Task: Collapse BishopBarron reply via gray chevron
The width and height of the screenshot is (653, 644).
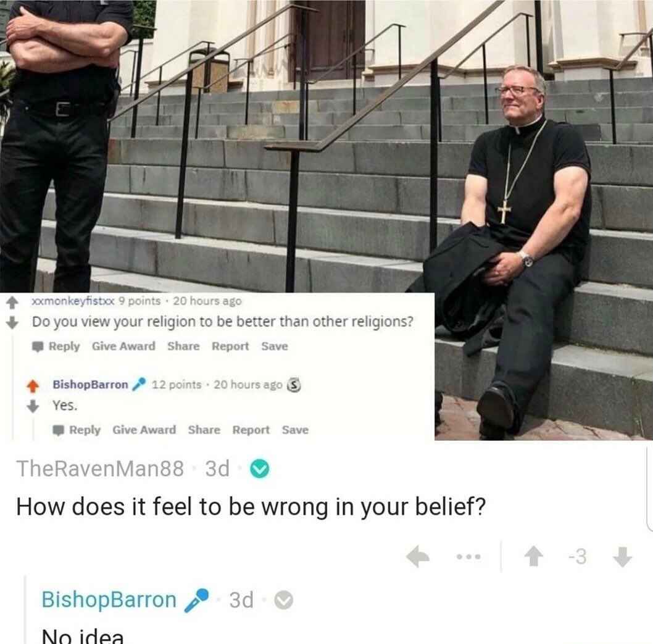Action: [x=284, y=600]
